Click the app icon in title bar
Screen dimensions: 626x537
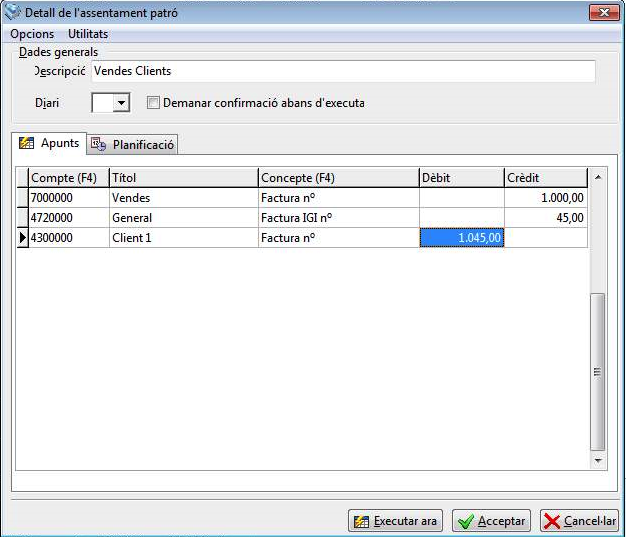click(x=11, y=12)
